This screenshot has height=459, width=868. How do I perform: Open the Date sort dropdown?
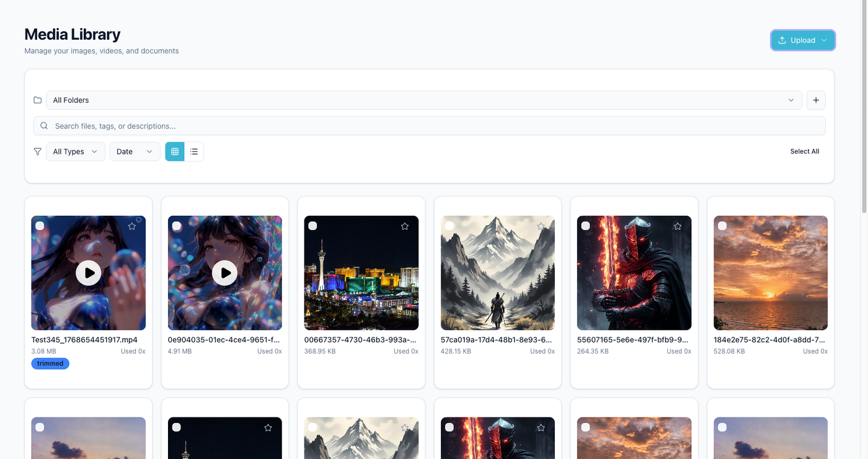[135, 151]
